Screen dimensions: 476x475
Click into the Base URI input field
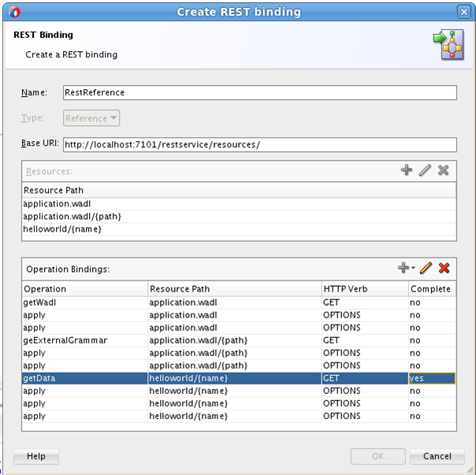(260, 144)
